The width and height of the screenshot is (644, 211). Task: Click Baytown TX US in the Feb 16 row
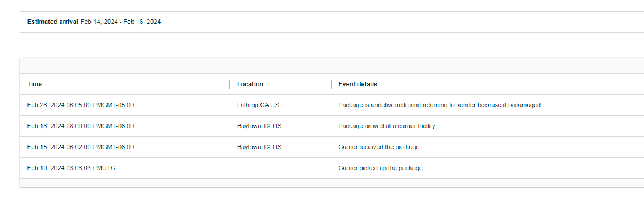(259, 126)
